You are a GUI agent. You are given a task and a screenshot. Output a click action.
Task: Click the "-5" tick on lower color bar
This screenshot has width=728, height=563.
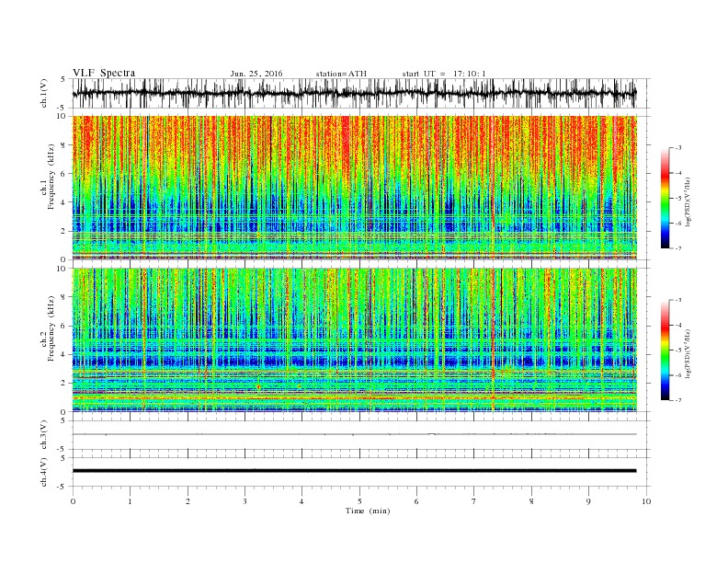point(677,350)
